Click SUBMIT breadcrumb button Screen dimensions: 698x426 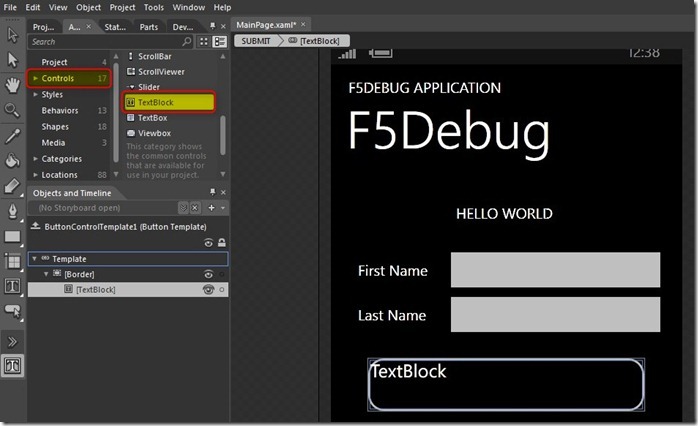click(x=256, y=41)
